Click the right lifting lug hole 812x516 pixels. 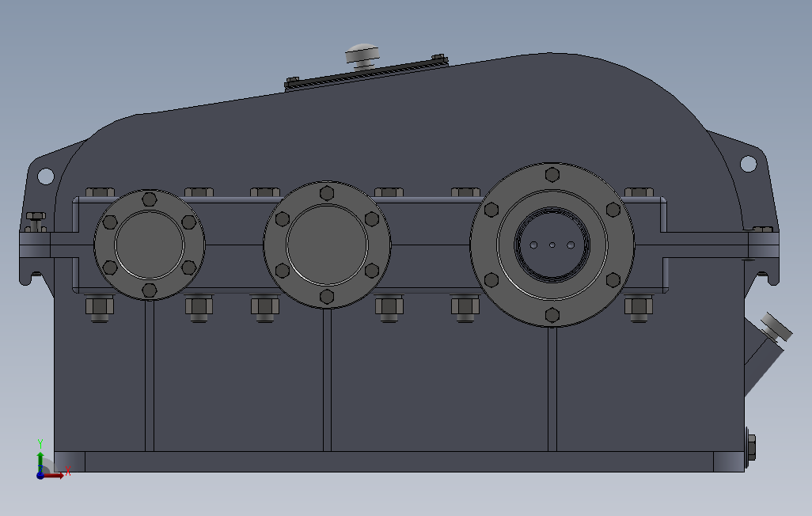(748, 164)
